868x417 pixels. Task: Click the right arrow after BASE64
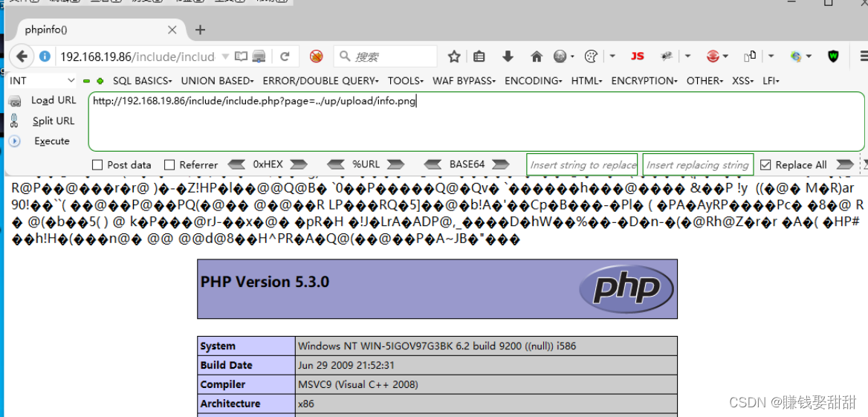pos(501,164)
